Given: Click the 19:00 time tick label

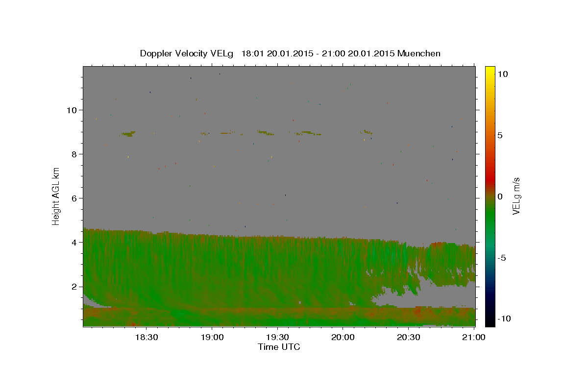Looking at the screenshot, I should 212,337.
